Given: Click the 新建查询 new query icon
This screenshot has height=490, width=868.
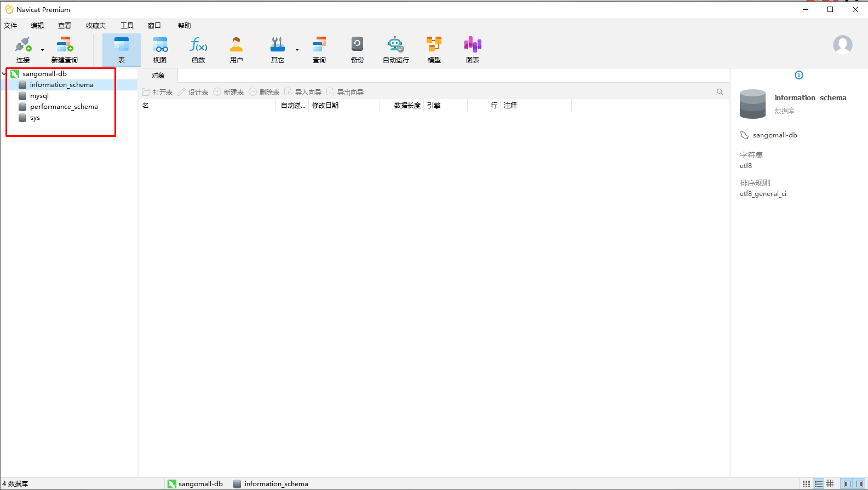Looking at the screenshot, I should (65, 50).
